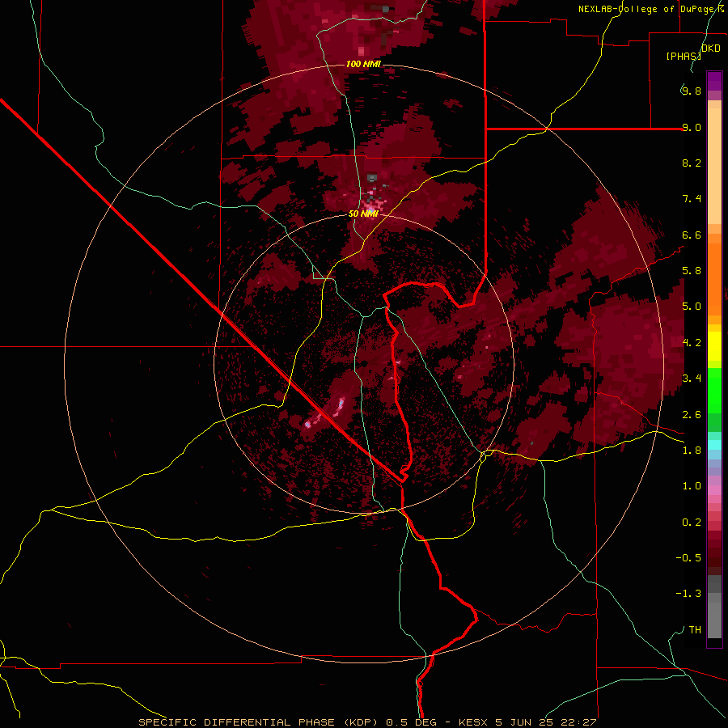Click the 9.8 value on color scale
The width and height of the screenshot is (728, 728).
click(x=692, y=91)
